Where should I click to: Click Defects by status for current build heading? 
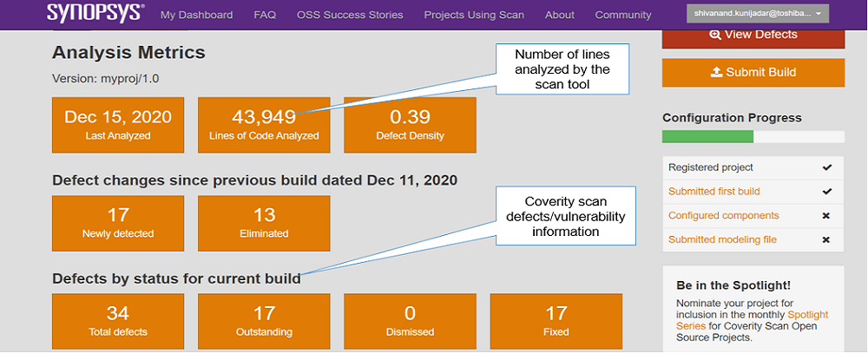[x=176, y=278]
